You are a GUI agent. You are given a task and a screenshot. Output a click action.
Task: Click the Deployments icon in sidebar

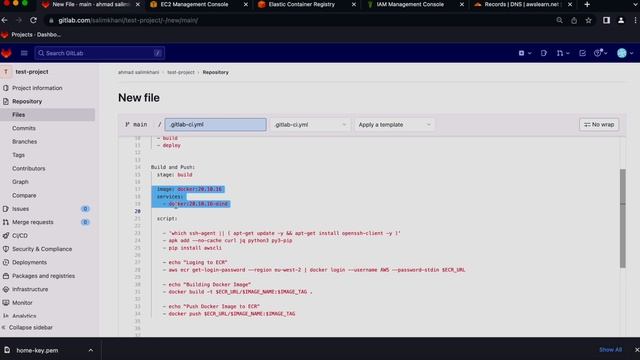(x=6, y=262)
